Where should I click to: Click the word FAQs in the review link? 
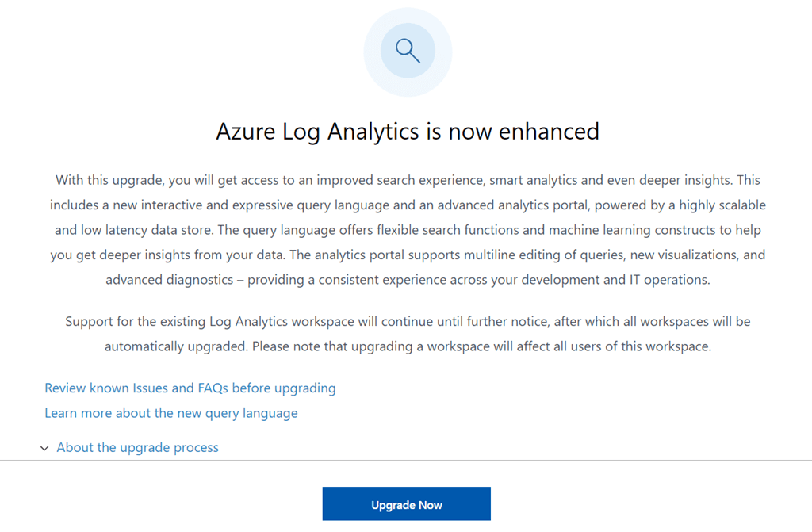[x=213, y=388]
